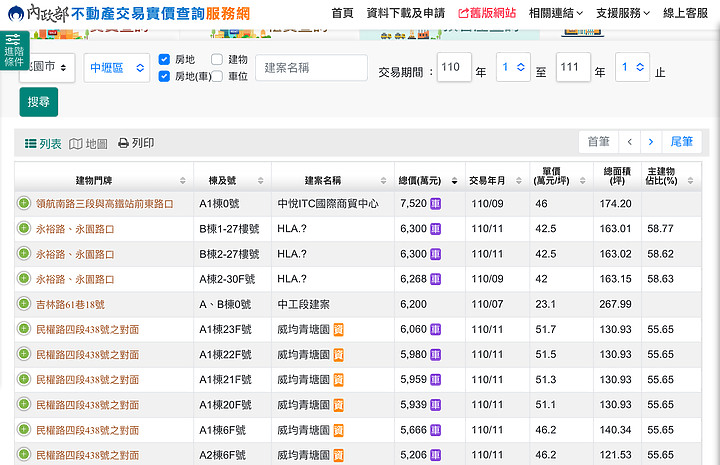720x465 pixels.
Task: Click green plus icon beside 吉林路61巷18號
Action: point(24,303)
